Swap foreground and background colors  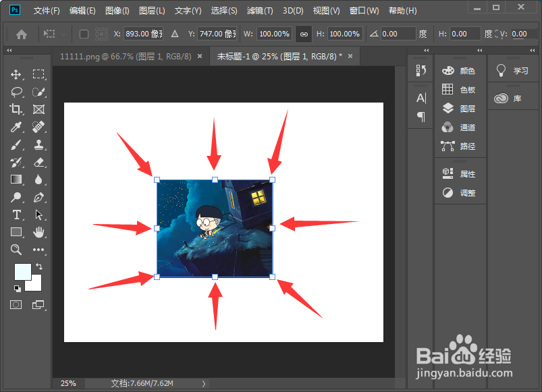pyautogui.click(x=39, y=267)
